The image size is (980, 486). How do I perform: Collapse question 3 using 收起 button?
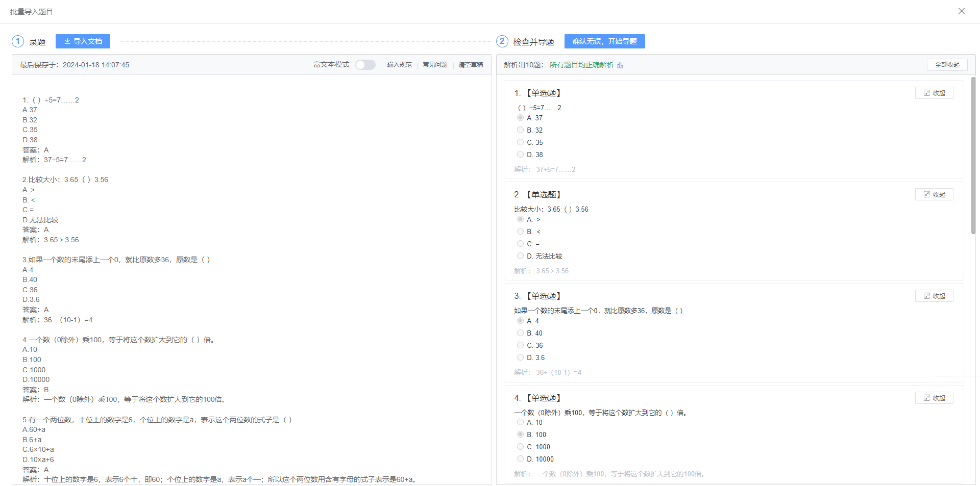pos(934,296)
